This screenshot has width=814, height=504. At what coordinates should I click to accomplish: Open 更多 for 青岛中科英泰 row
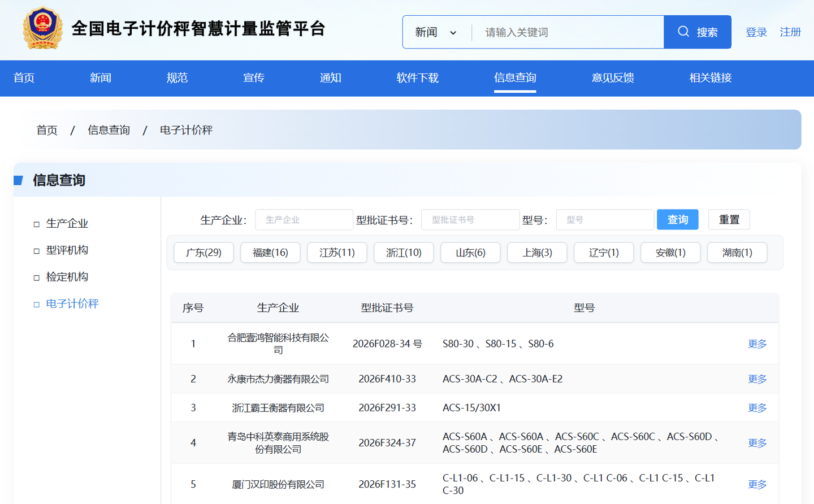click(757, 443)
